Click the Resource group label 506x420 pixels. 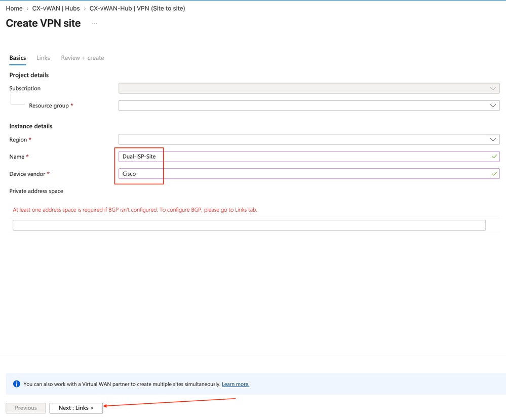pyautogui.click(x=49, y=105)
